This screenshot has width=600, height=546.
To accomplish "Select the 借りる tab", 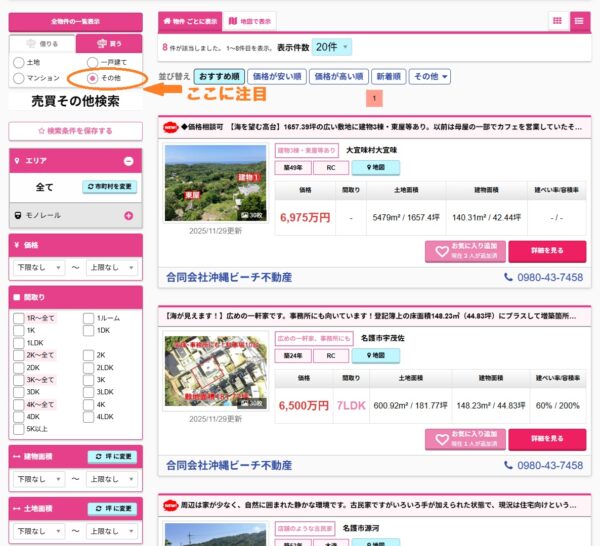I will coord(41,43).
